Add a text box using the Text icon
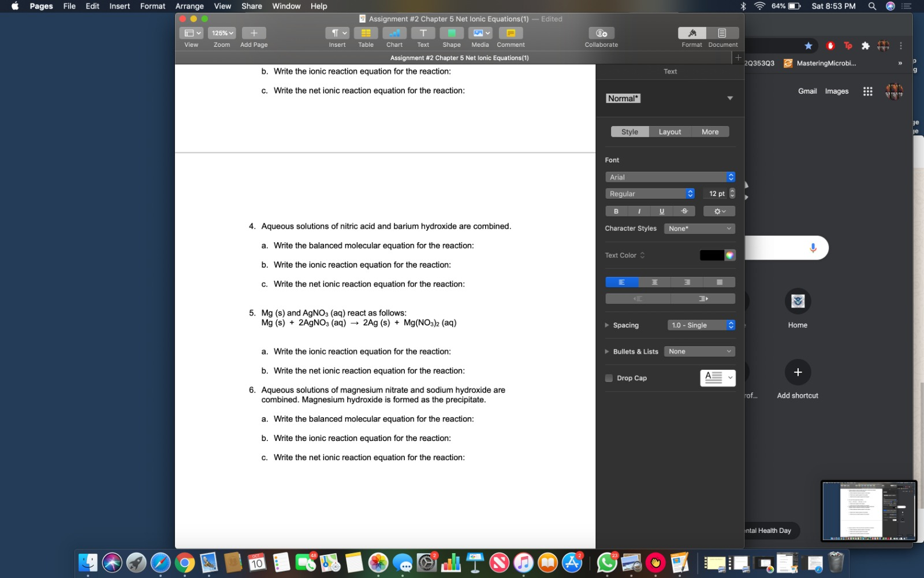This screenshot has width=924, height=578. click(423, 33)
